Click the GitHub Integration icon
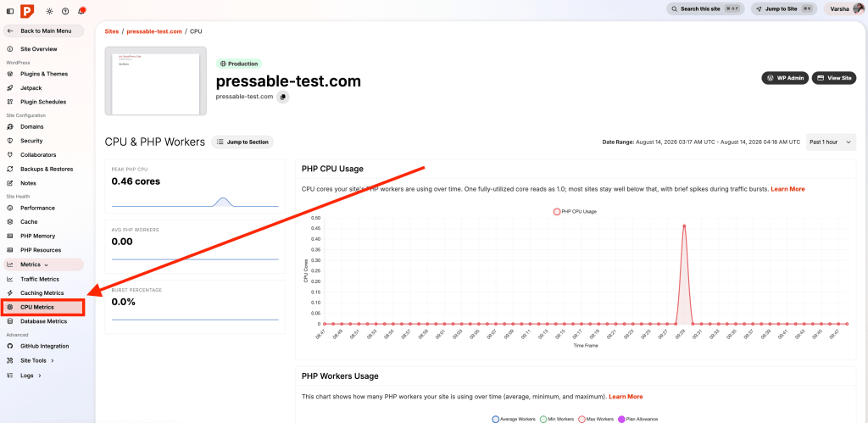 (x=10, y=347)
